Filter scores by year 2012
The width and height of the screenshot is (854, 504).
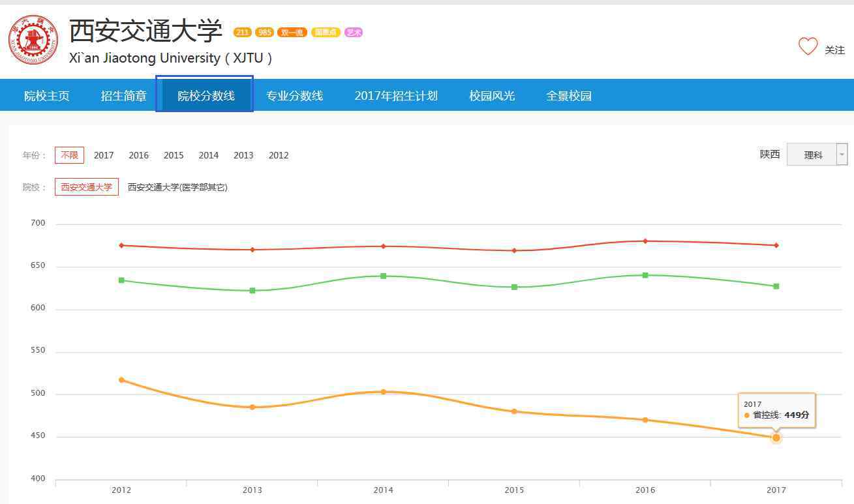[x=279, y=155]
